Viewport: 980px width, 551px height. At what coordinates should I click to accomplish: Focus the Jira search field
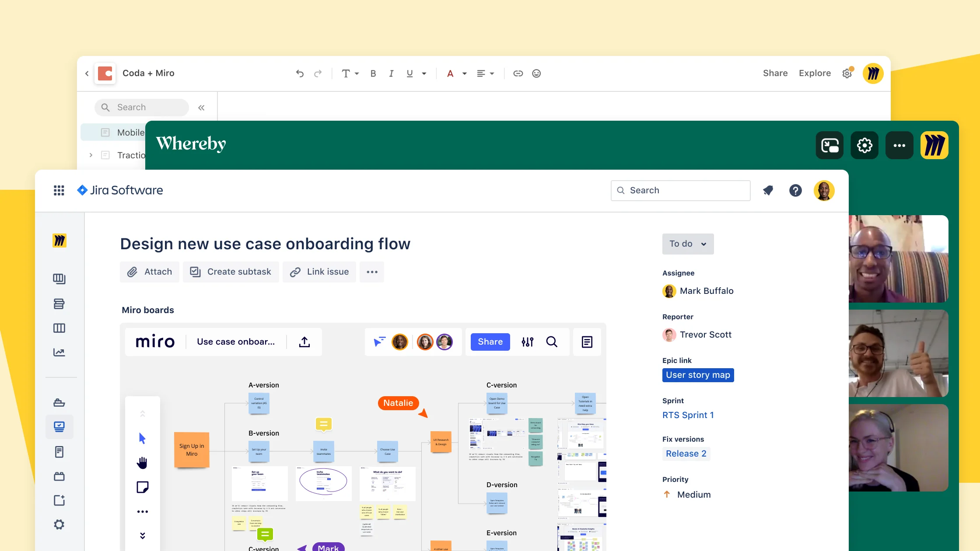[680, 190]
